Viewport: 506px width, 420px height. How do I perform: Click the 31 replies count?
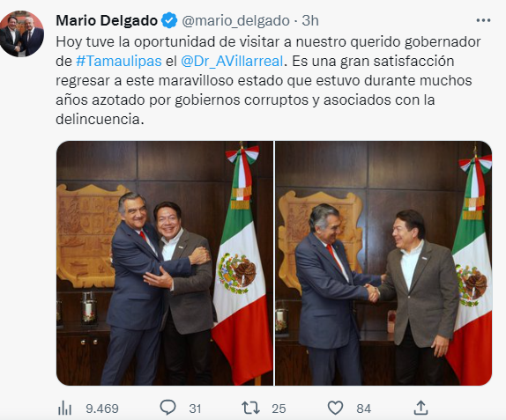tap(195, 409)
